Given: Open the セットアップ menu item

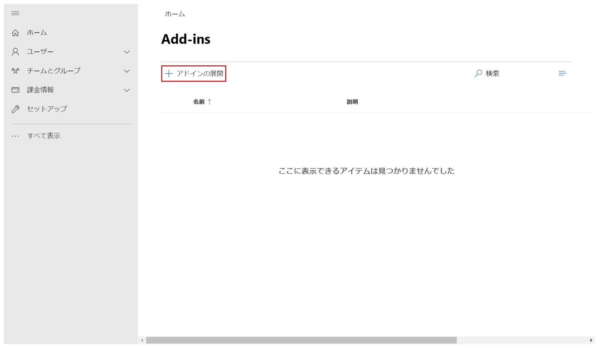Looking at the screenshot, I should [47, 109].
